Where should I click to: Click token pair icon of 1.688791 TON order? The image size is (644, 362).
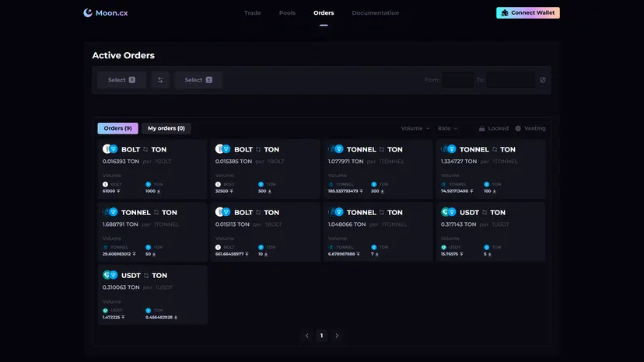point(110,212)
